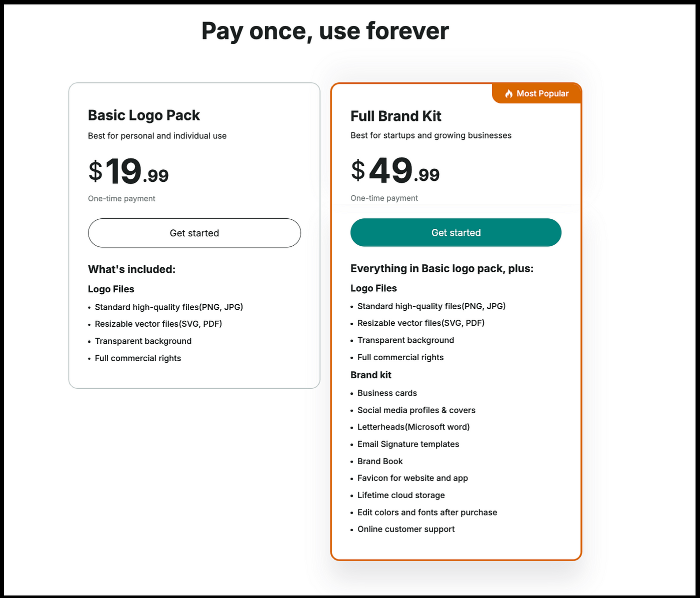
Task: Click Brand kit section heading
Action: [x=371, y=375]
